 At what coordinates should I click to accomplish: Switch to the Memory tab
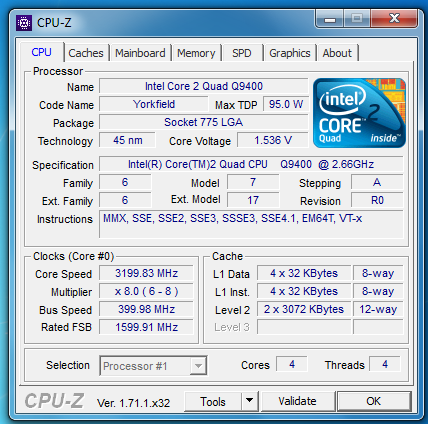[x=196, y=53]
